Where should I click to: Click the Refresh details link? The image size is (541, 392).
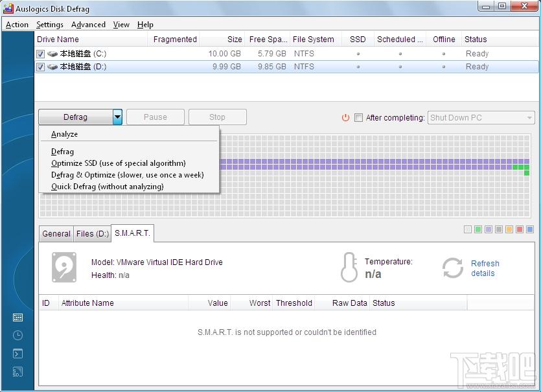pos(485,268)
